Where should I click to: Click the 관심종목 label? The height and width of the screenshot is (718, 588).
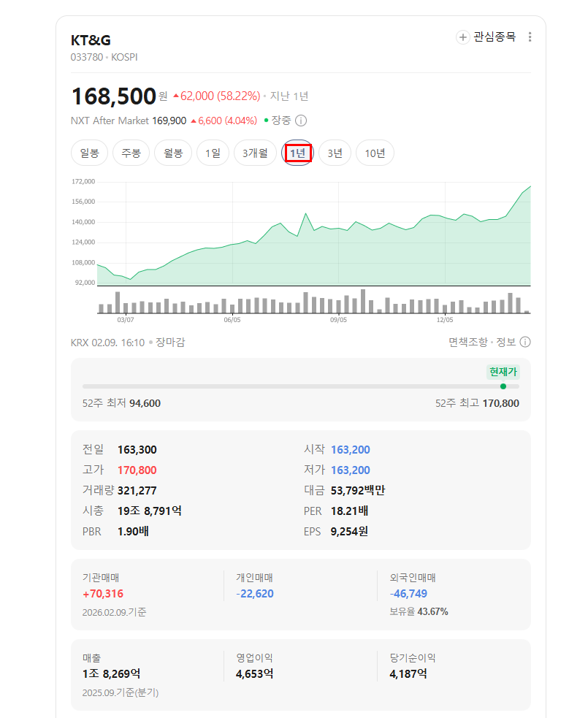[x=495, y=37]
